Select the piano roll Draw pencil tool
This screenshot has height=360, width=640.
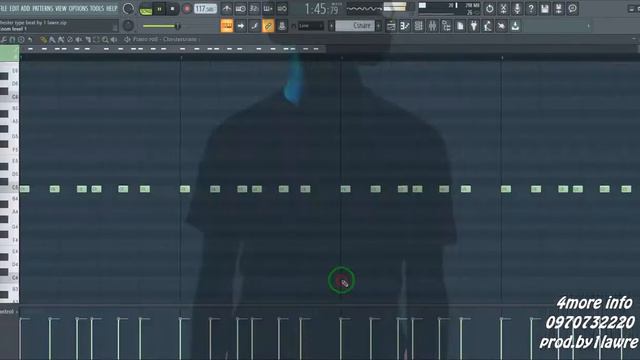(x=43, y=40)
